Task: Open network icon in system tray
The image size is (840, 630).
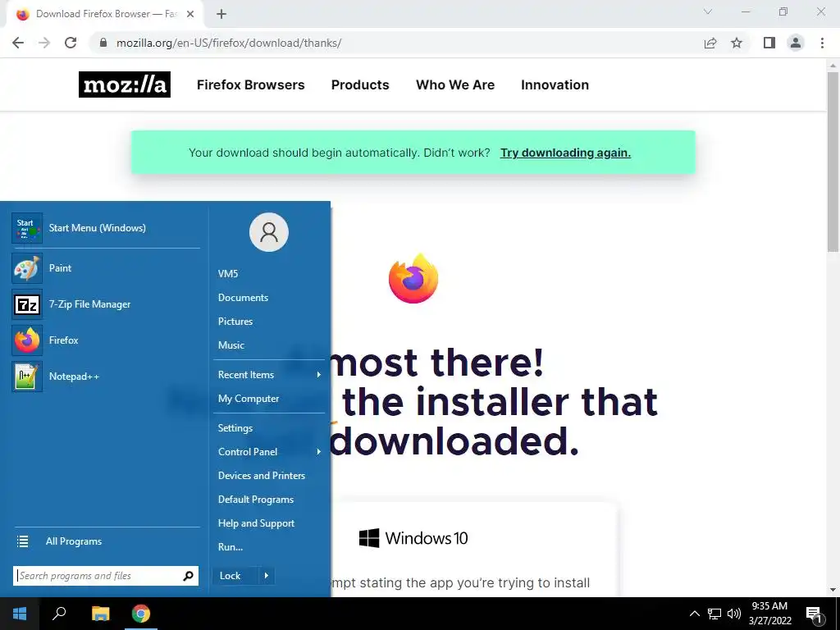Action: (714, 614)
